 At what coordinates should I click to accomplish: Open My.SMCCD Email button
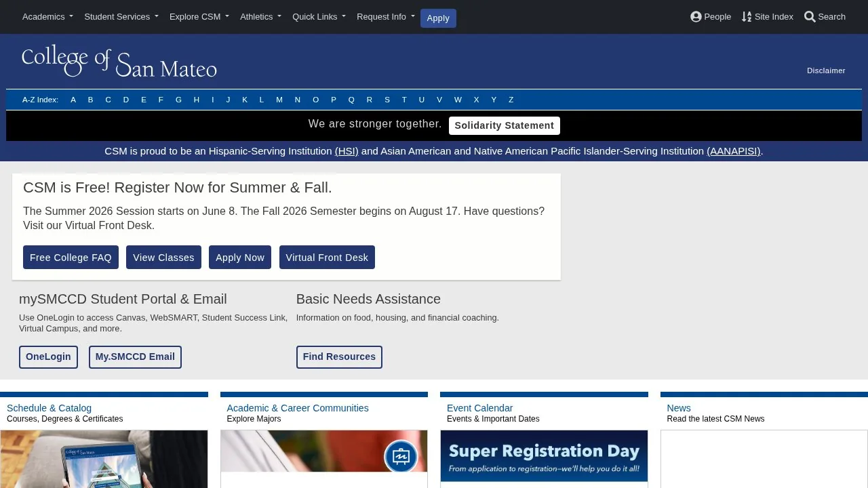(135, 357)
